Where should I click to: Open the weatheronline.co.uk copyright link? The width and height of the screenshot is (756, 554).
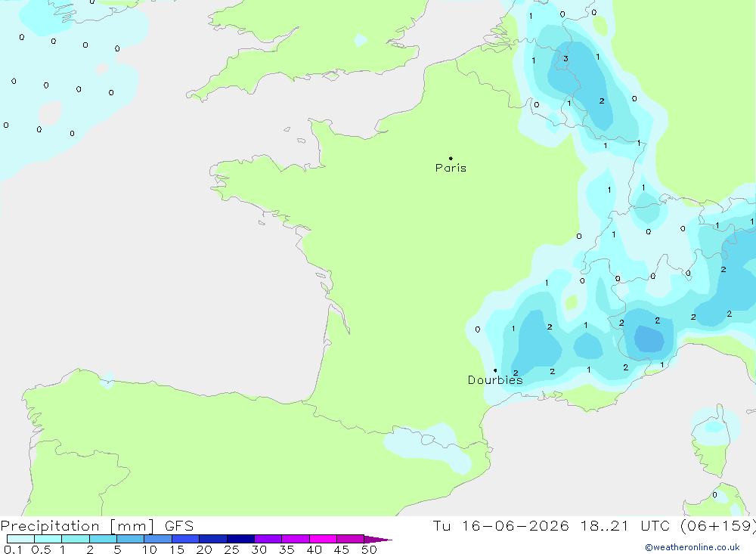click(692, 547)
